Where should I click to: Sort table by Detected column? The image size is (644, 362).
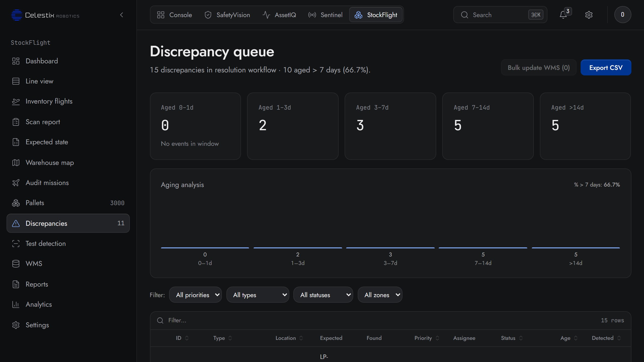point(606,338)
